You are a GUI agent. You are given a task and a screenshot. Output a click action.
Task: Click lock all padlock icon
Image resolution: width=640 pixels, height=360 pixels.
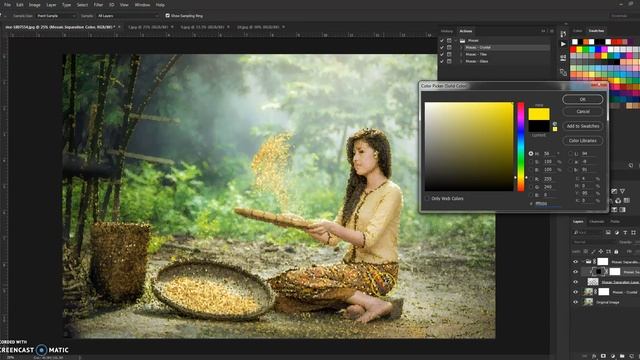click(x=616, y=251)
